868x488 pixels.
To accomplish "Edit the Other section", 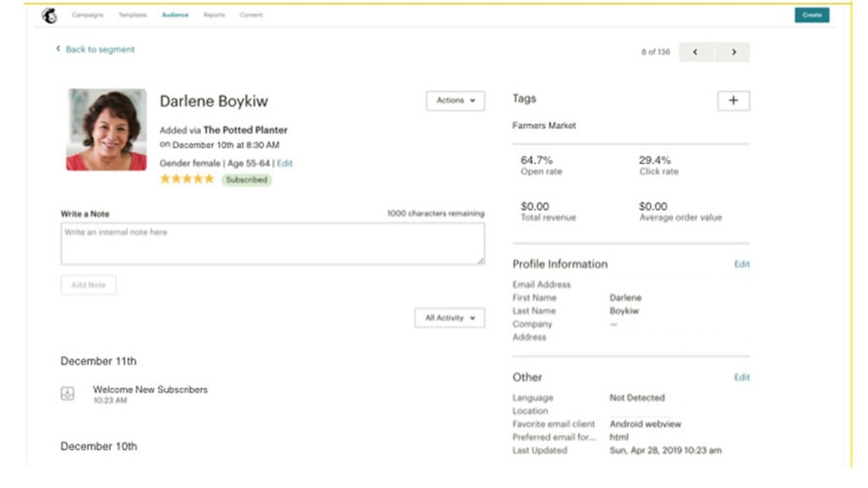I will click(x=742, y=377).
